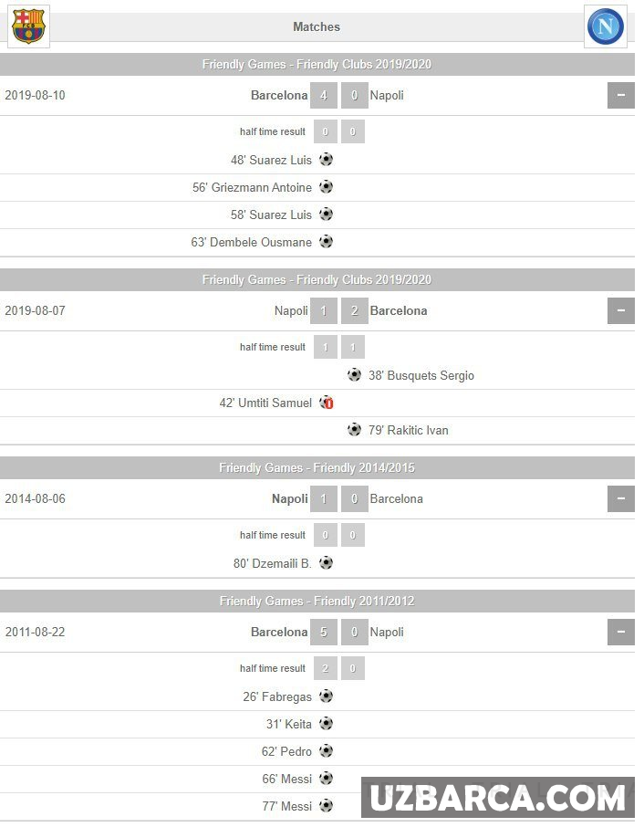Viewport: 644px width, 827px height.
Task: Collapse the 2014-08-06 Napoli vs Barcelona match
Action: tap(620, 498)
